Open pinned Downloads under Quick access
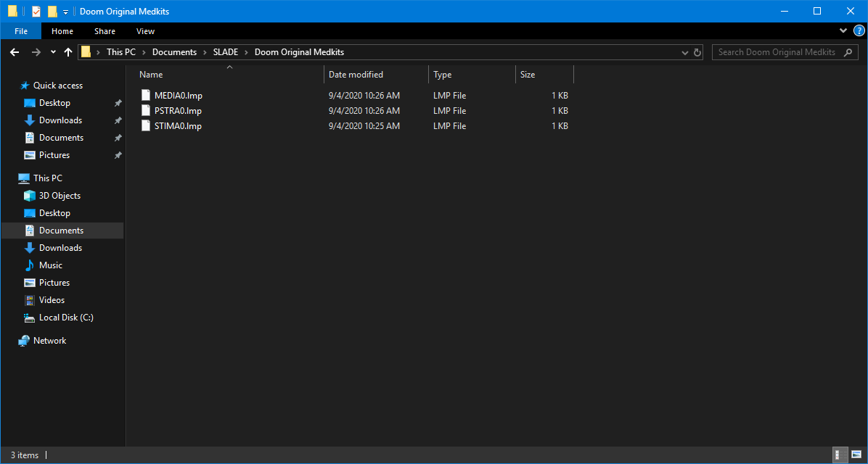 [60, 120]
